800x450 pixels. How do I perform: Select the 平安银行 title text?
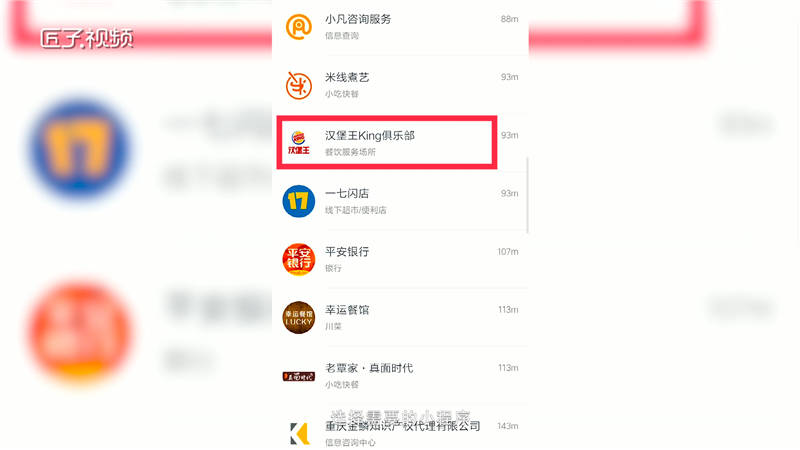(x=347, y=252)
